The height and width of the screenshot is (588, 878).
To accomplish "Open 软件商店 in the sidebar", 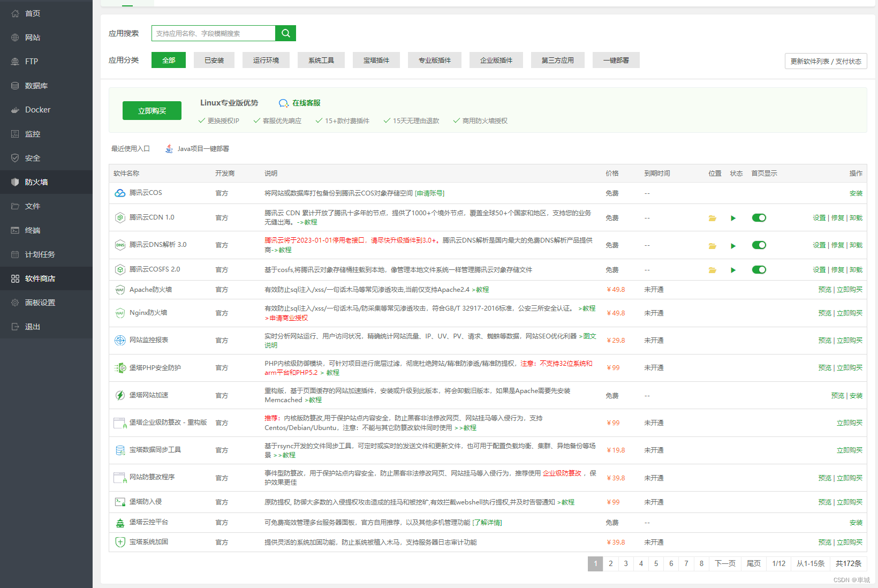I will [x=46, y=278].
